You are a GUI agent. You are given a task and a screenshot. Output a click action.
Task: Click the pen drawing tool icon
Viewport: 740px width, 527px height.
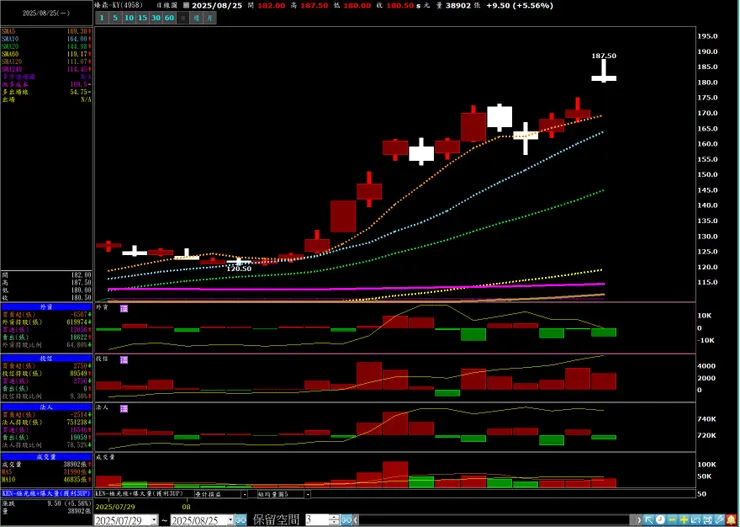point(719,520)
